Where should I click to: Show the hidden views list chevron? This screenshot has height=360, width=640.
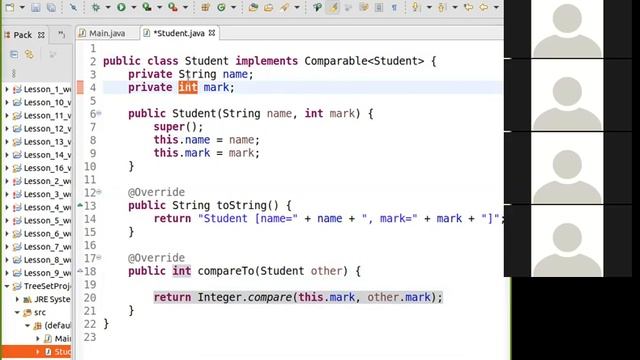(62, 35)
